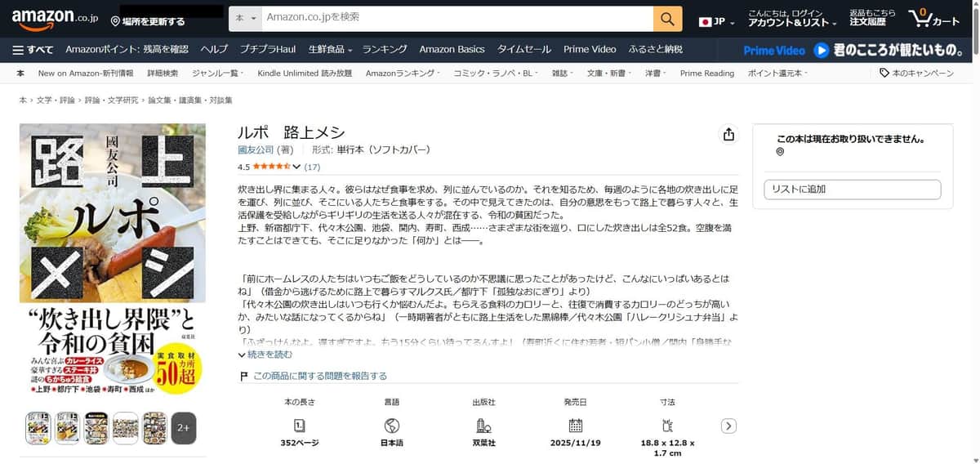Open ヘルプ in the nav bar
Screen dimensions: 980x464
pyautogui.click(x=214, y=49)
